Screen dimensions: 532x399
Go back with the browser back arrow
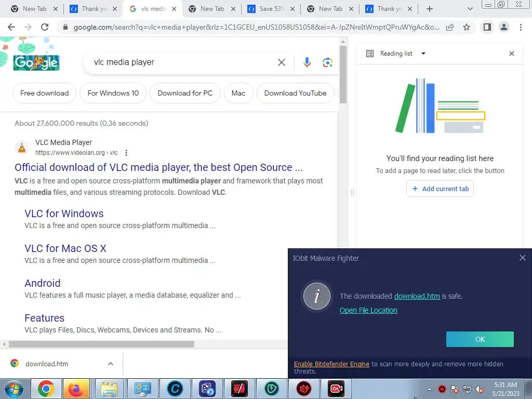[11, 27]
